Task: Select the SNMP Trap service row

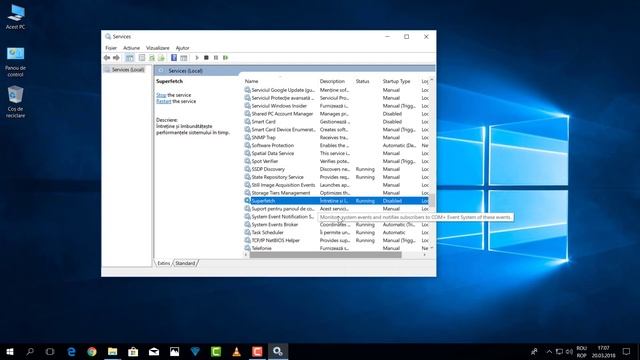Action: (x=336, y=138)
